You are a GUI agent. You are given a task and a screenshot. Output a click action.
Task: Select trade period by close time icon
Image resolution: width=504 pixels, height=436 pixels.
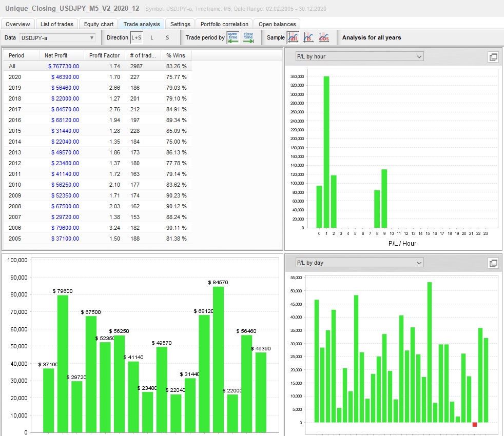248,37
